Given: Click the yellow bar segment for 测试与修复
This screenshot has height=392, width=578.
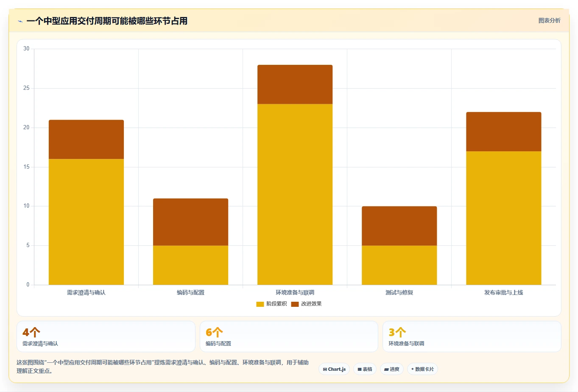Looking at the screenshot, I should 399,265.
